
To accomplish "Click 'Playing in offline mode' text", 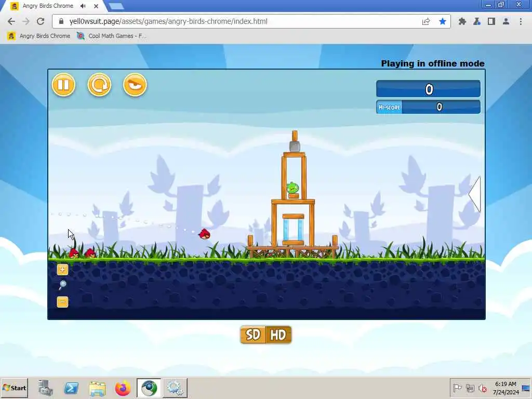I will coord(433,63).
